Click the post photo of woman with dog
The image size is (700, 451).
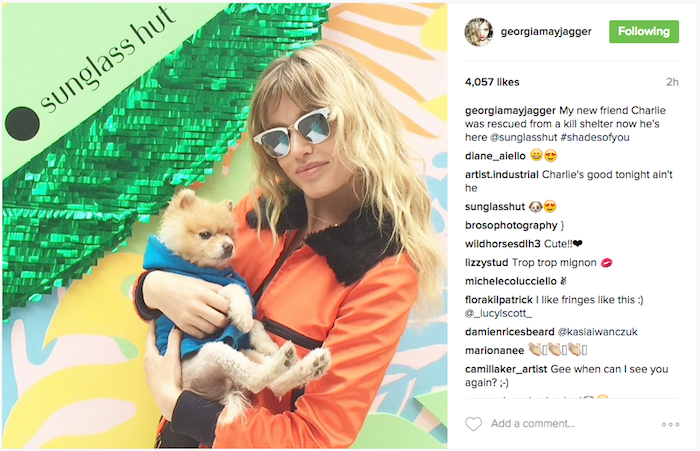(225, 226)
